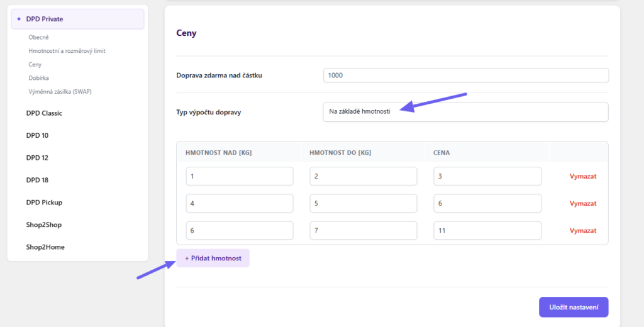Open the Typ výpočtu dopravy dropdown

[x=466, y=112]
